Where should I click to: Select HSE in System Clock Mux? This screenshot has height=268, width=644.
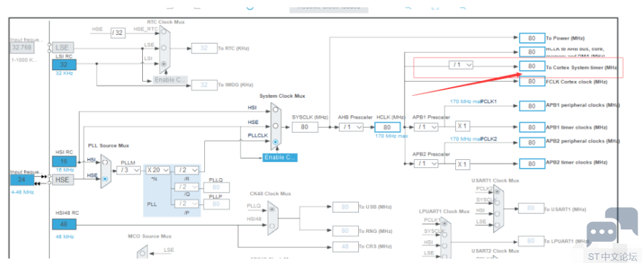coord(276,126)
